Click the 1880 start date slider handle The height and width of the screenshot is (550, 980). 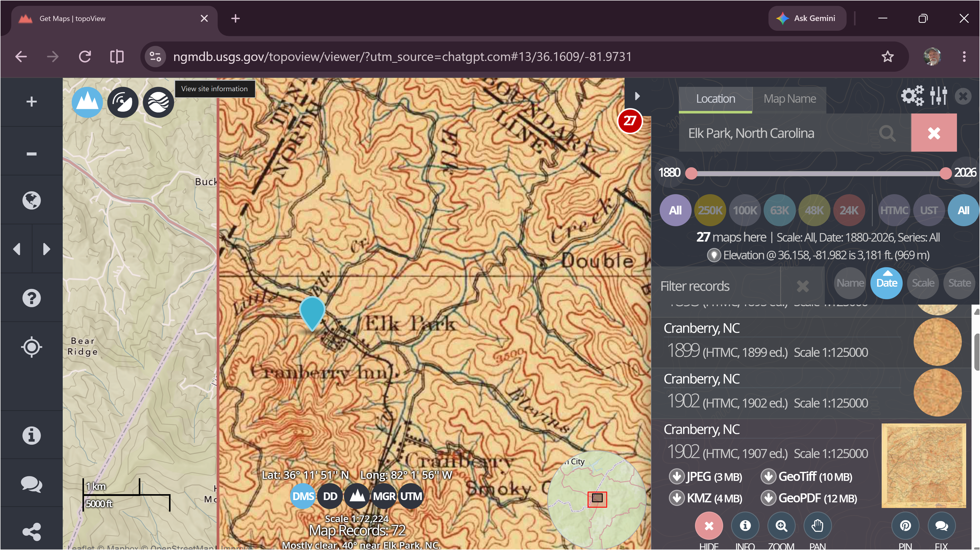(692, 173)
